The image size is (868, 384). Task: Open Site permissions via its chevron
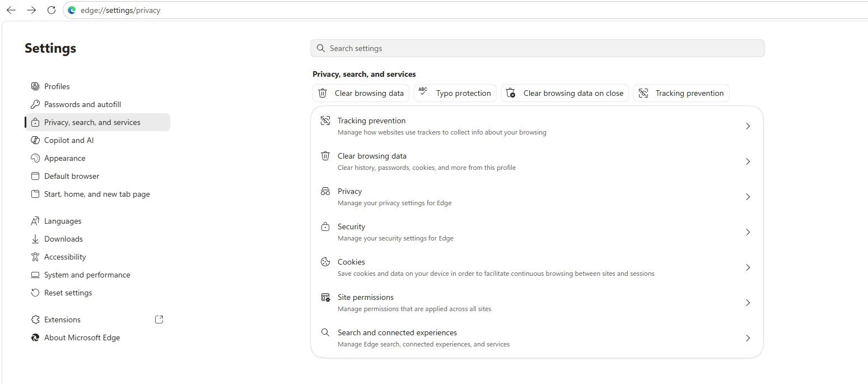tap(748, 303)
